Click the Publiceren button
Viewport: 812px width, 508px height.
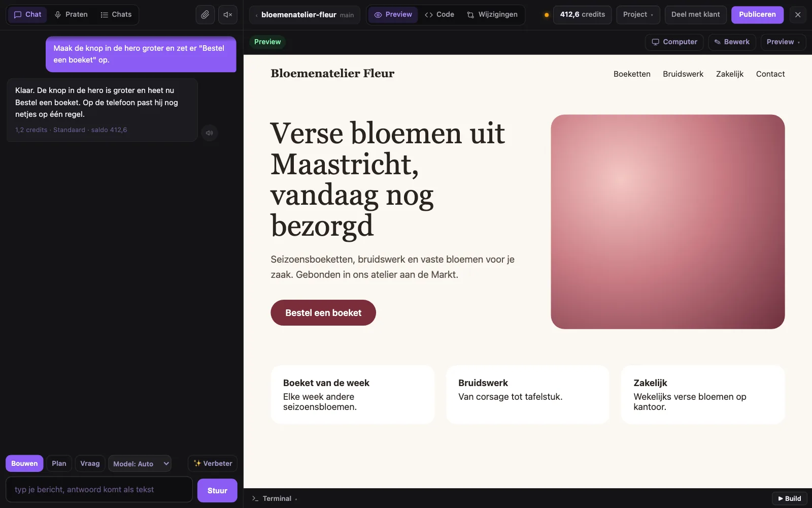pos(757,15)
